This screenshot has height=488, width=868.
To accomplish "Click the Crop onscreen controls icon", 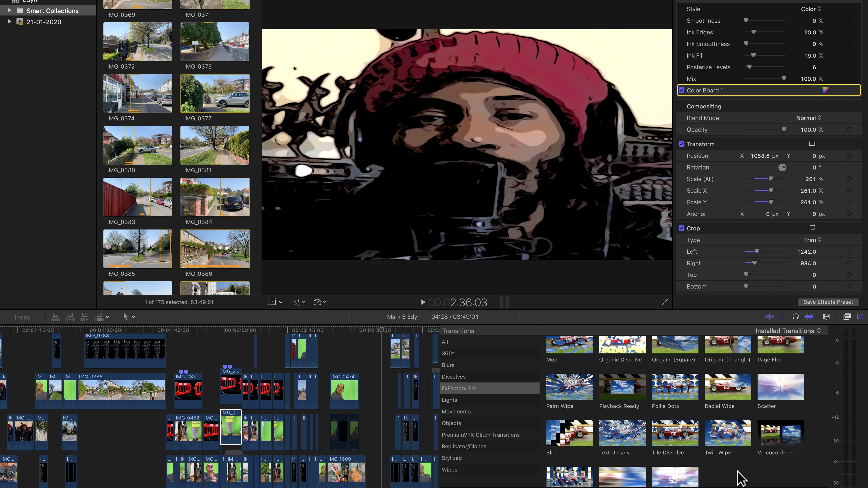I will [x=812, y=228].
